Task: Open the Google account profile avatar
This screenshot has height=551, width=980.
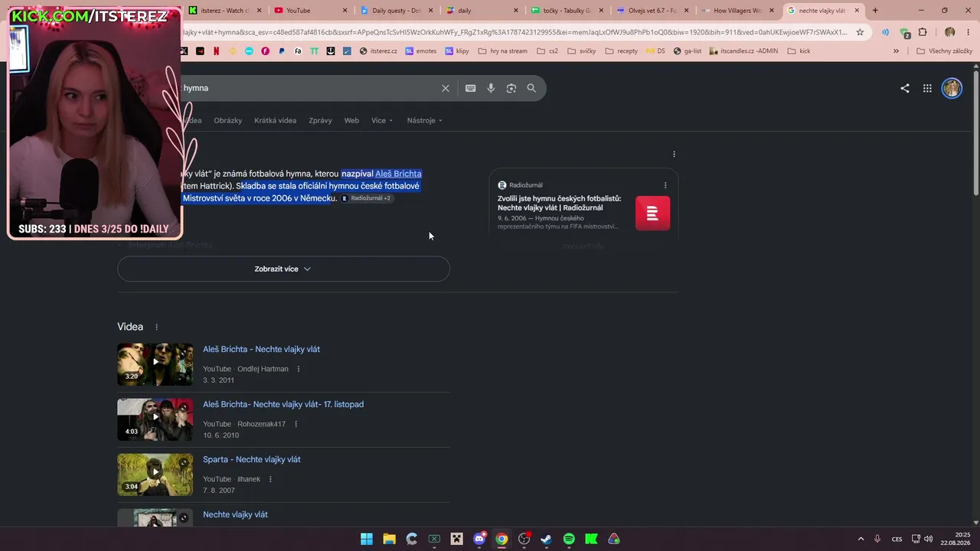Action: [x=952, y=88]
